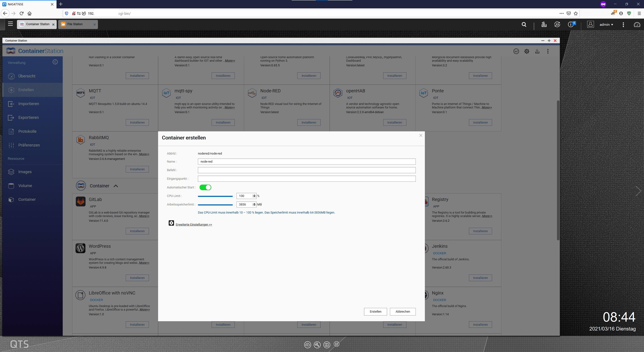The height and width of the screenshot is (352, 644).
Task: Collapse the sidebar using Verwaltung arrow
Action: click(x=55, y=62)
